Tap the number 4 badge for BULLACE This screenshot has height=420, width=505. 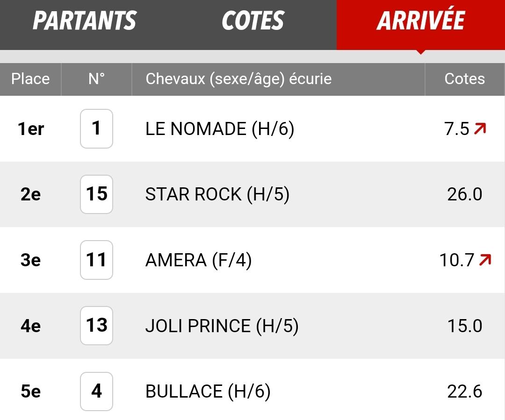(x=96, y=392)
